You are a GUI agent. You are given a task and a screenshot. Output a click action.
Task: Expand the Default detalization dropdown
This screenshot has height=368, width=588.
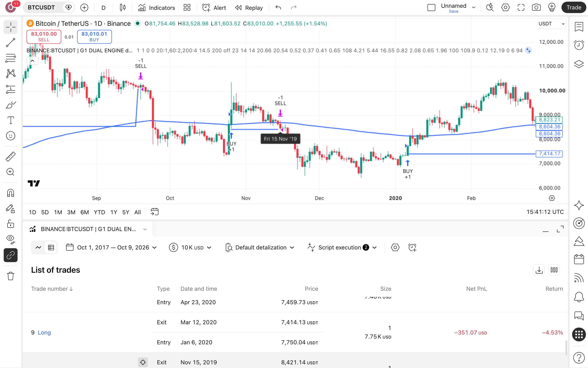(260, 248)
